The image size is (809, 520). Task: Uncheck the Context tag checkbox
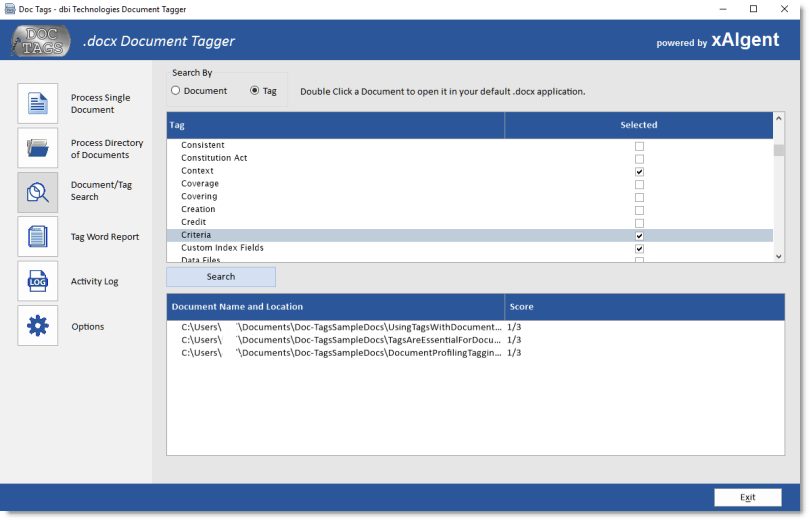(x=639, y=172)
